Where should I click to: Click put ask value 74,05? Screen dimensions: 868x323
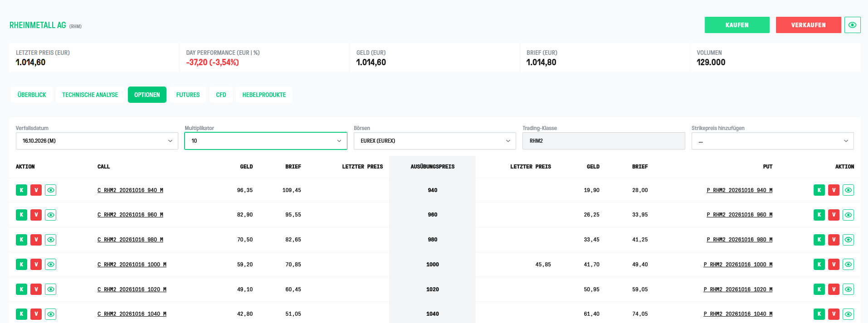click(x=640, y=314)
